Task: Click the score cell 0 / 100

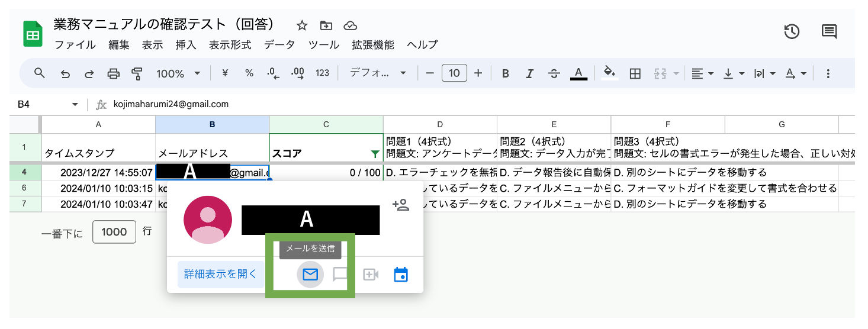Action: coord(326,173)
